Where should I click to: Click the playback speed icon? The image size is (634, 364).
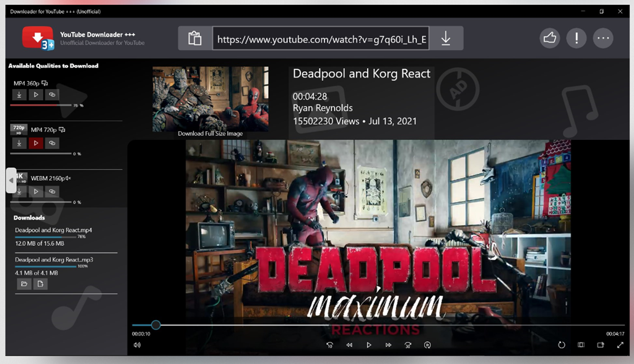tap(427, 345)
